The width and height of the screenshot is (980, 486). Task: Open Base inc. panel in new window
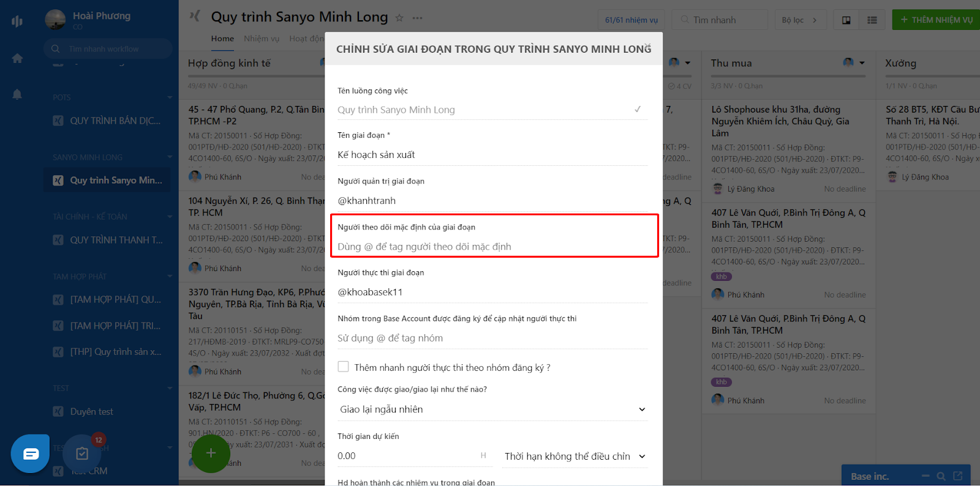958,476
